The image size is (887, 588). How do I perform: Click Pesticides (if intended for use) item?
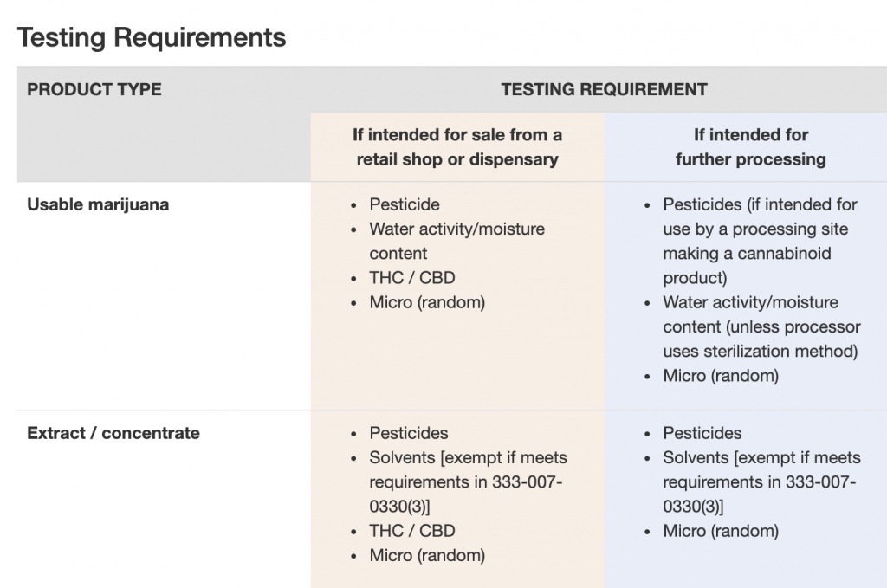tap(760, 241)
